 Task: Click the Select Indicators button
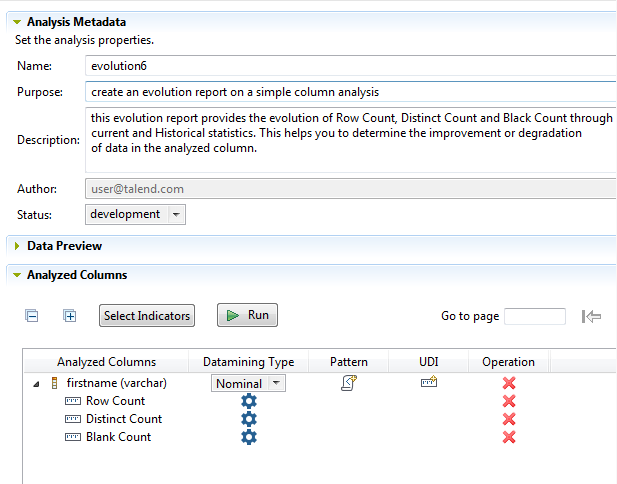tap(147, 316)
